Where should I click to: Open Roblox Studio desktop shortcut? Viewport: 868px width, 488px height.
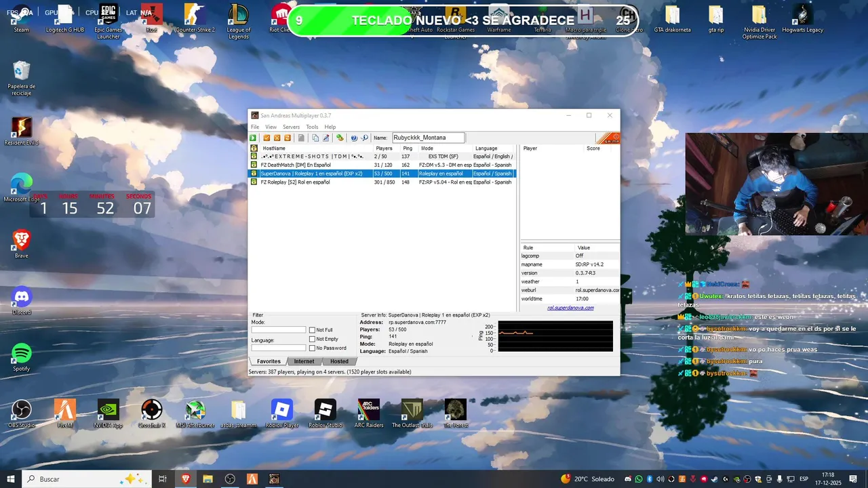click(325, 413)
